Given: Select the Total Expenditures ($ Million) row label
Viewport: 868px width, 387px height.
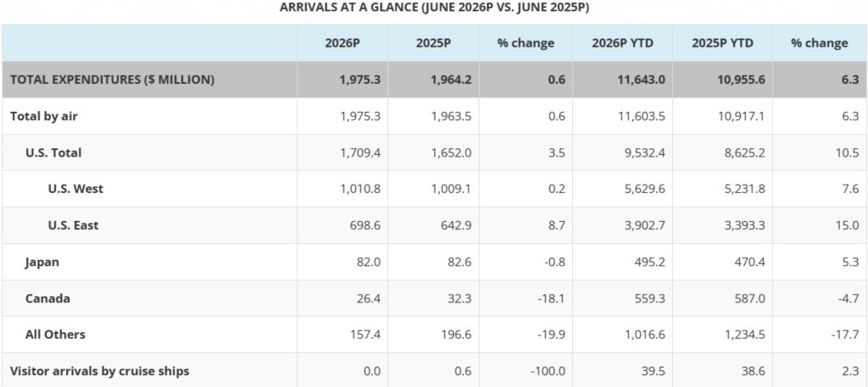Looking at the screenshot, I should pyautogui.click(x=113, y=80).
